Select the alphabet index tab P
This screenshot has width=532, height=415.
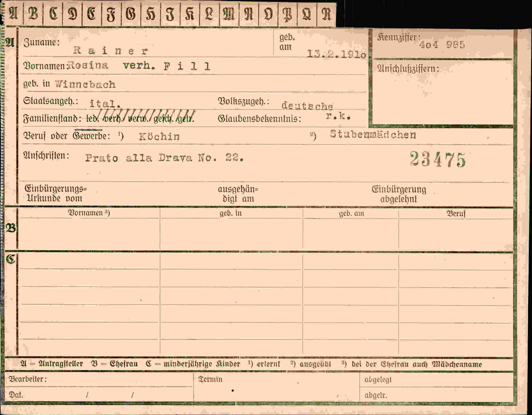[x=288, y=14]
